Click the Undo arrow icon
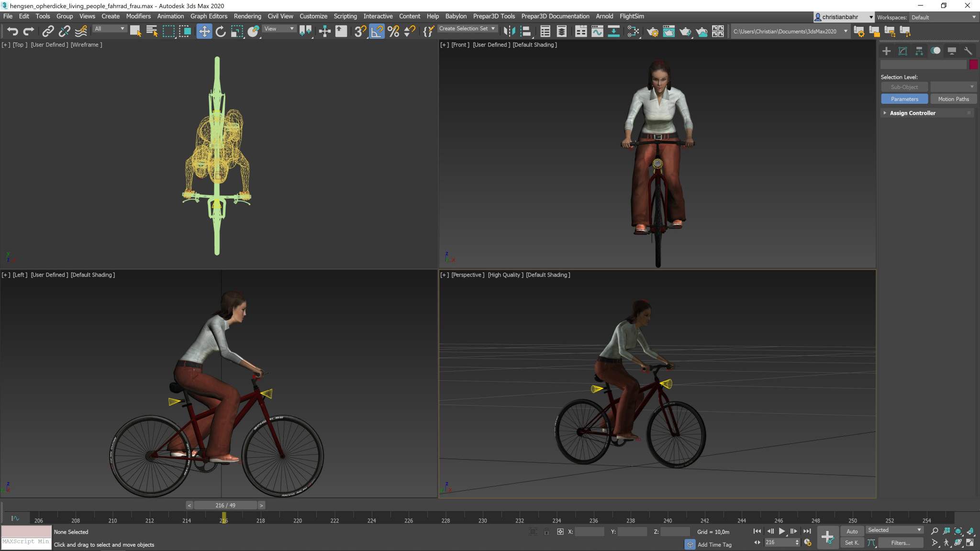This screenshot has height=551, width=980. (12, 32)
